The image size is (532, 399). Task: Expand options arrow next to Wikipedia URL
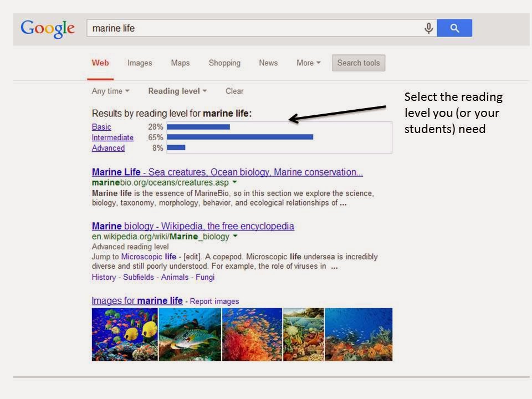click(234, 236)
